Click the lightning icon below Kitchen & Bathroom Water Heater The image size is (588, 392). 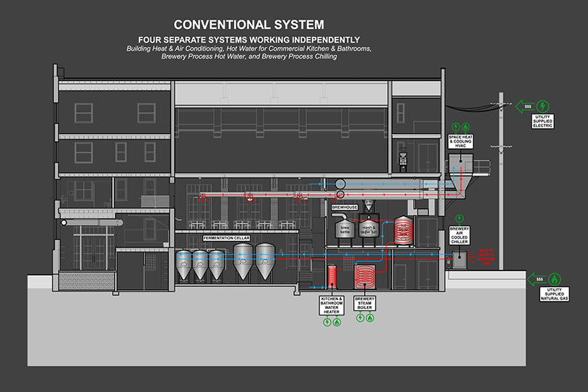pyautogui.click(x=327, y=323)
